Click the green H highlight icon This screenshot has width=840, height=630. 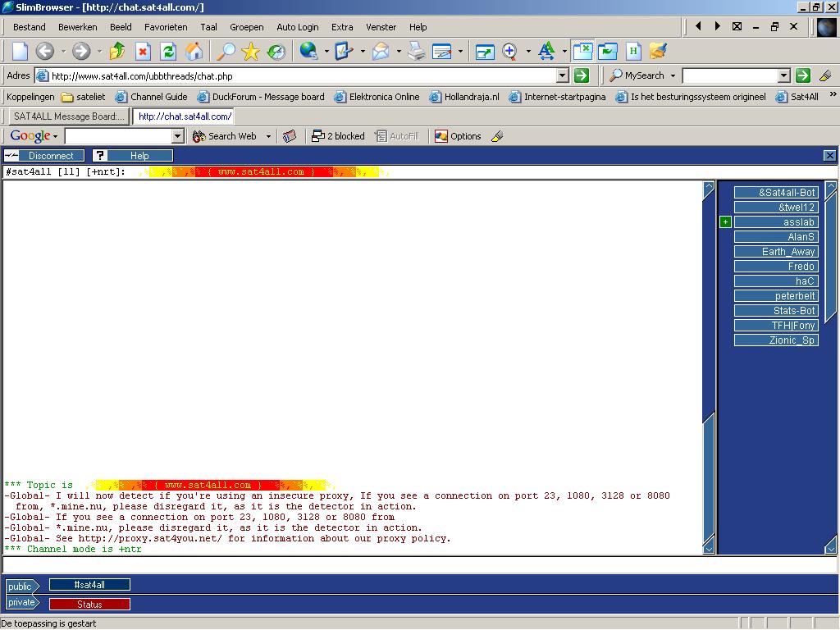(633, 52)
